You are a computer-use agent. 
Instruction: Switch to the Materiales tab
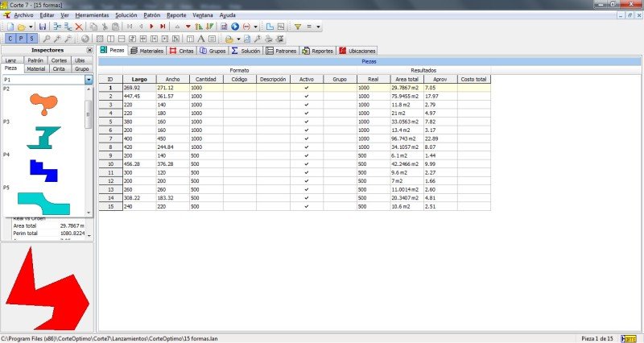(147, 50)
